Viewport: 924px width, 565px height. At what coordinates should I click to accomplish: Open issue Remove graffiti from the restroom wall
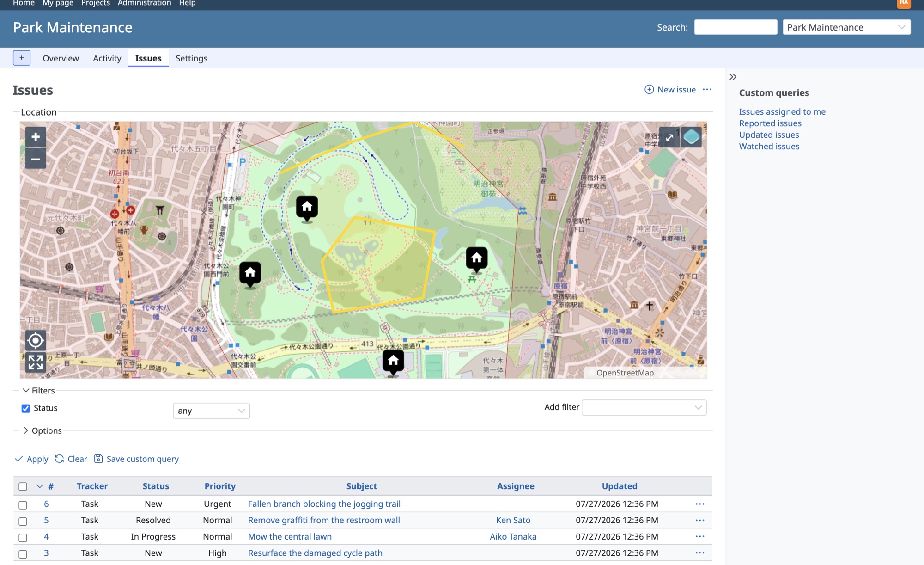[x=324, y=520]
